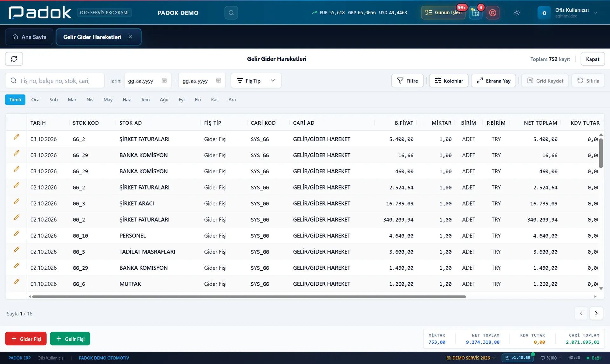610x364 pixels.
Task: Click the Padok logo
Action: 40,13
